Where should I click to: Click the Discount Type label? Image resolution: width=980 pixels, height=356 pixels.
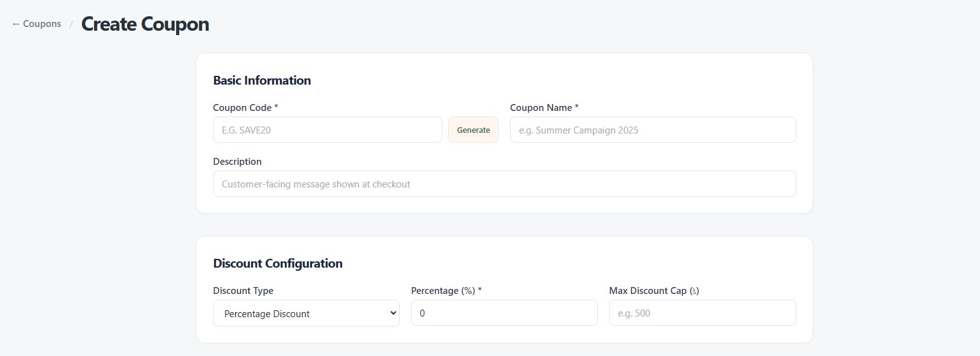(243, 291)
